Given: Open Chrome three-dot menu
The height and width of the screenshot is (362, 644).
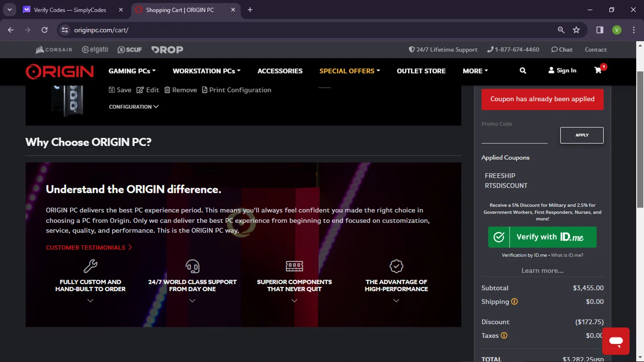Looking at the screenshot, I should (x=634, y=30).
